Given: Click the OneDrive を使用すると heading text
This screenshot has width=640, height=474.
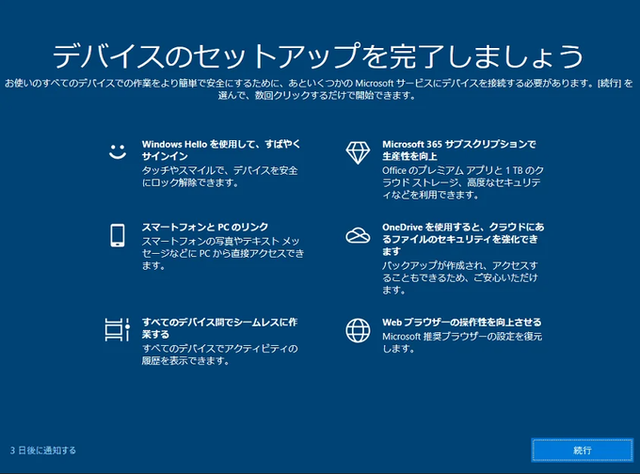Looking at the screenshot, I should (x=463, y=239).
